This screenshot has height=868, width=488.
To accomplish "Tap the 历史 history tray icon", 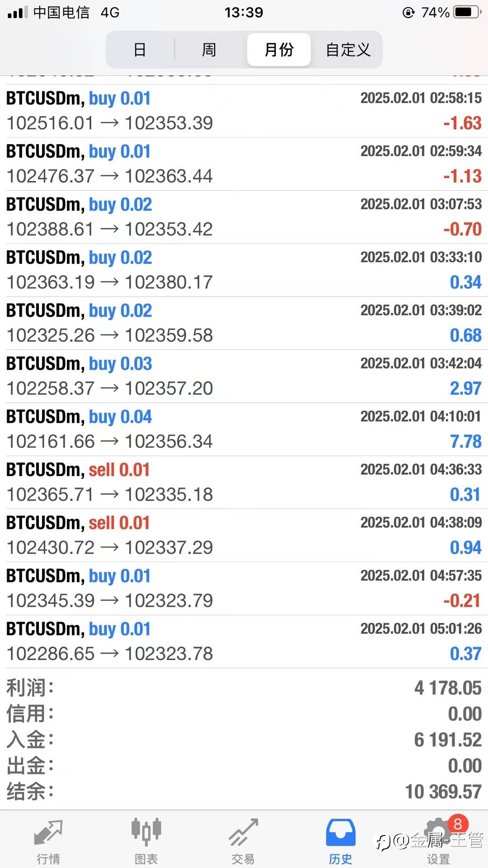I will (341, 833).
